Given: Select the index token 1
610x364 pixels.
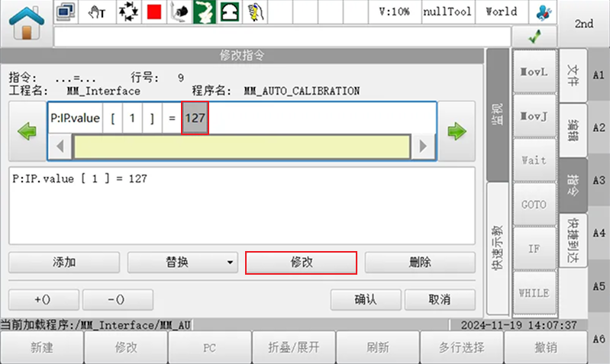Looking at the screenshot, I should click(x=132, y=118).
